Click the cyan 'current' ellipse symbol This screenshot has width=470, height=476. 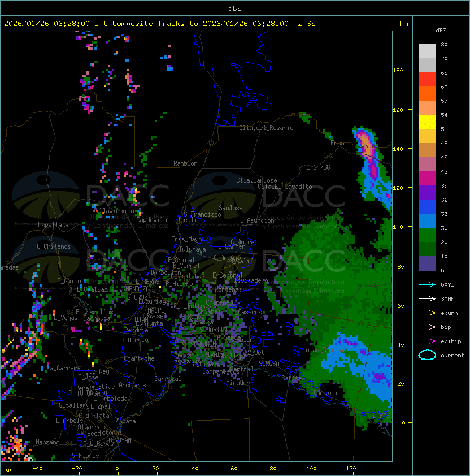point(427,355)
